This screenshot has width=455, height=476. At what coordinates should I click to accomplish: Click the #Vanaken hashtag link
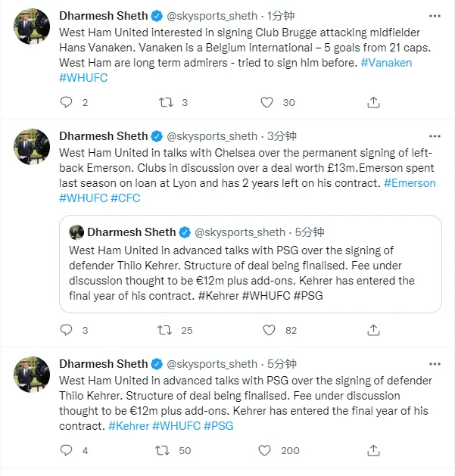(386, 63)
